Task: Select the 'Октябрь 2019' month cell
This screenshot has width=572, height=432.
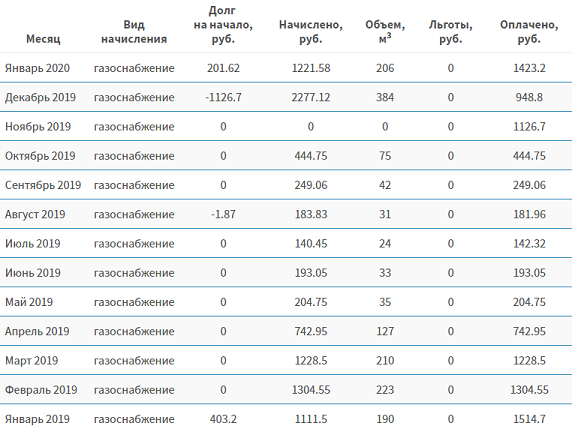Action: click(x=40, y=156)
